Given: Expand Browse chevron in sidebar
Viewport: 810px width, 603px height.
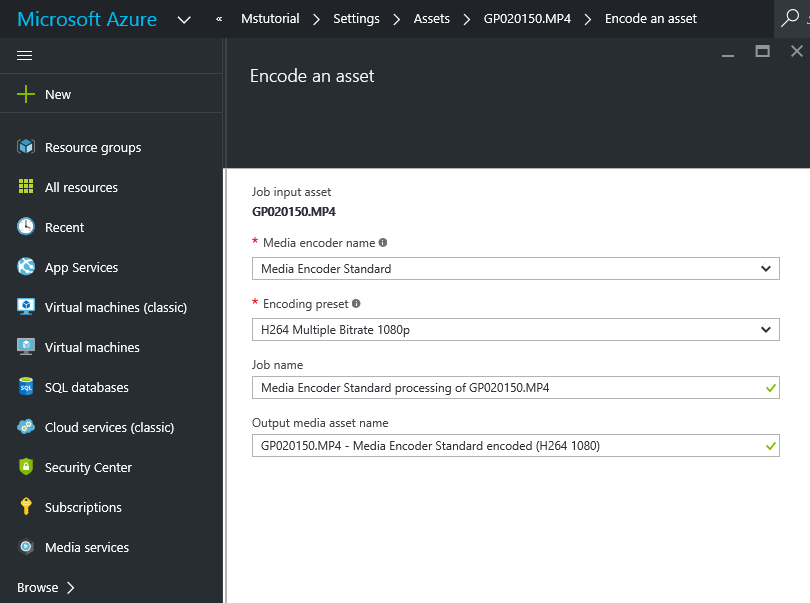Looking at the screenshot, I should coord(71,587).
